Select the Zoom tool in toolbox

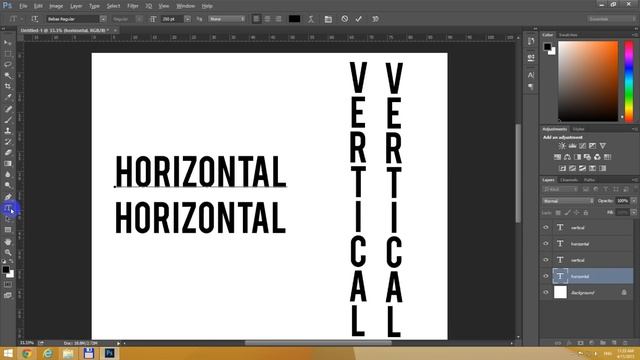[8, 252]
